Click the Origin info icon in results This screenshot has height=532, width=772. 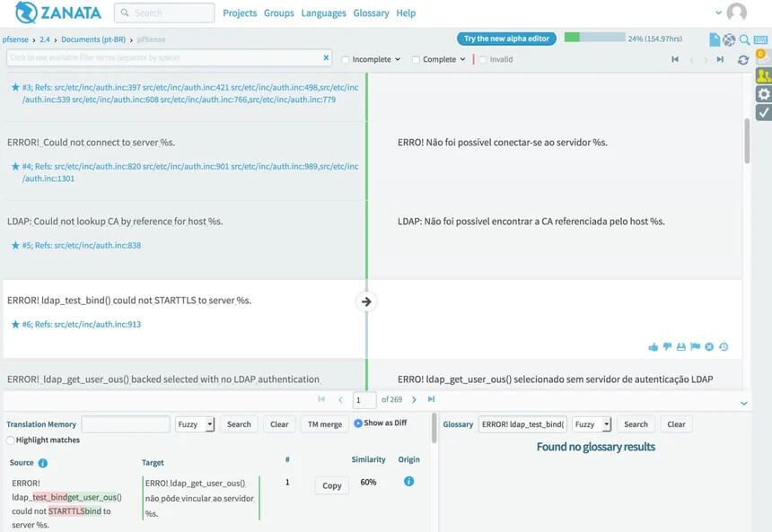pos(408,482)
